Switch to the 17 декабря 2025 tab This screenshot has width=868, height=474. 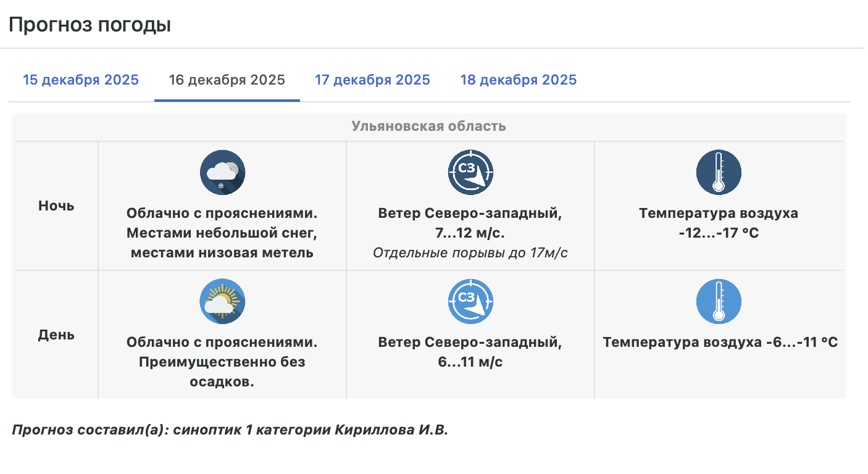[x=372, y=80]
